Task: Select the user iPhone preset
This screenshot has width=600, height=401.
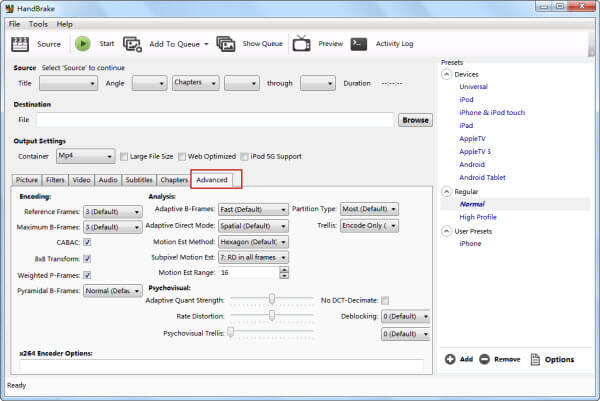Action: point(470,244)
